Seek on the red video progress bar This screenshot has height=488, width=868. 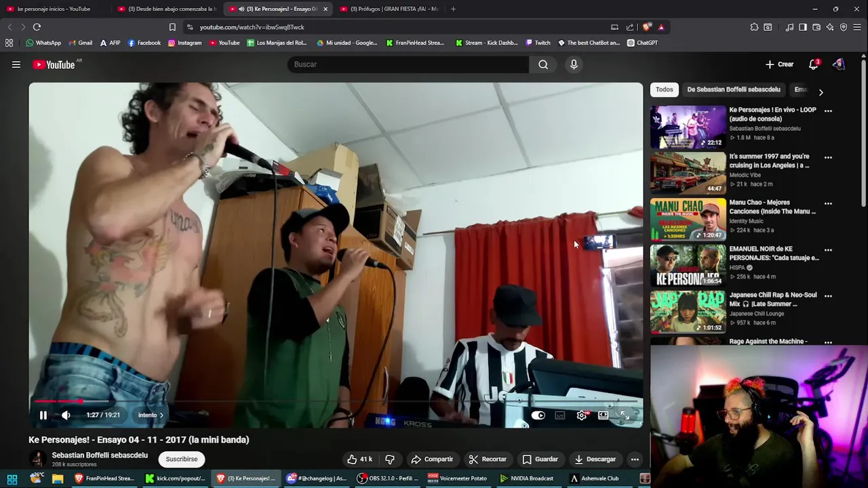(x=336, y=401)
